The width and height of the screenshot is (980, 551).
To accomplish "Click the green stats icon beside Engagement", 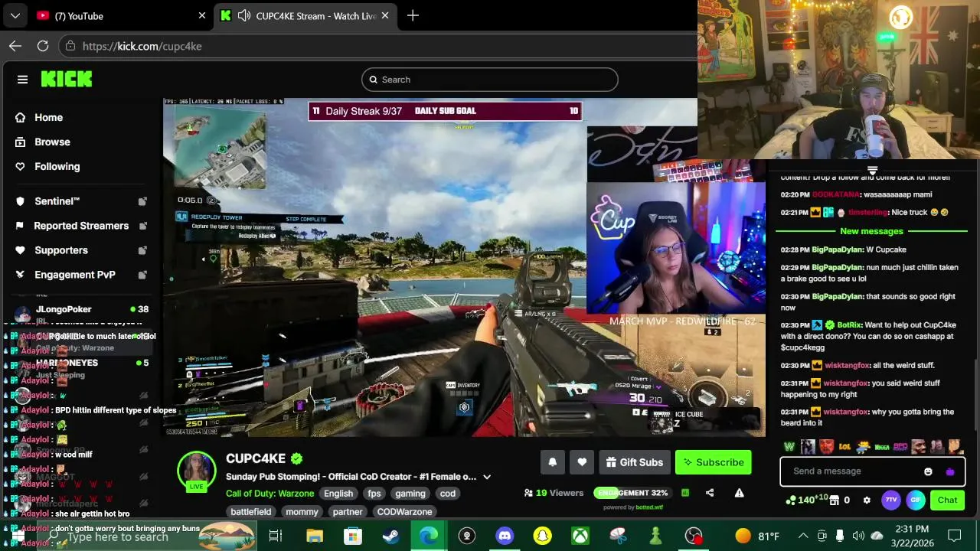I will [685, 493].
